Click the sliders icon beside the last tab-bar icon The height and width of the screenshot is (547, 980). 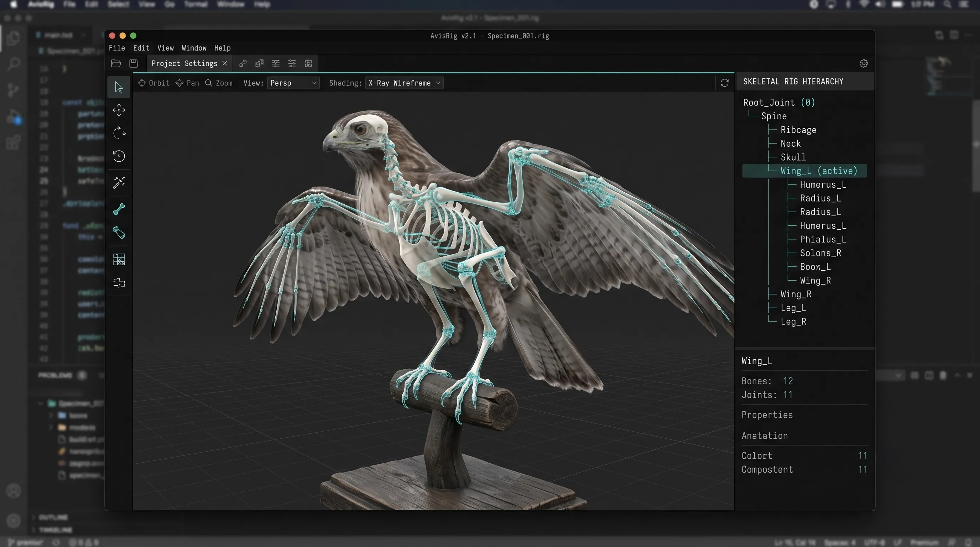click(x=292, y=63)
